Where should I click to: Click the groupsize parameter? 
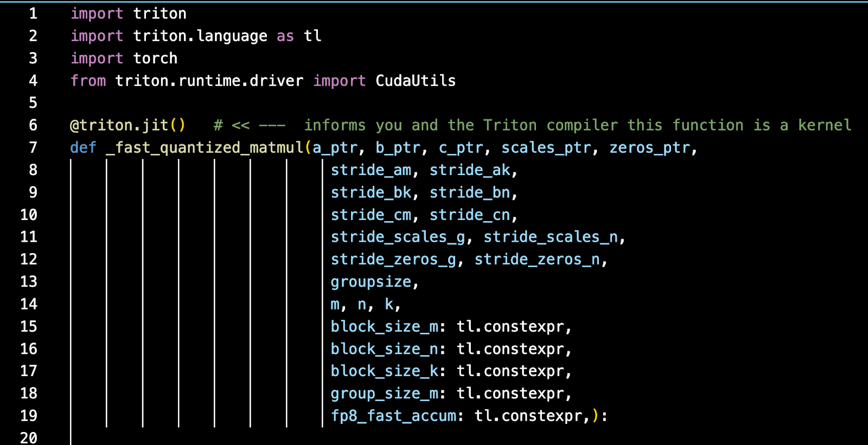[371, 282]
